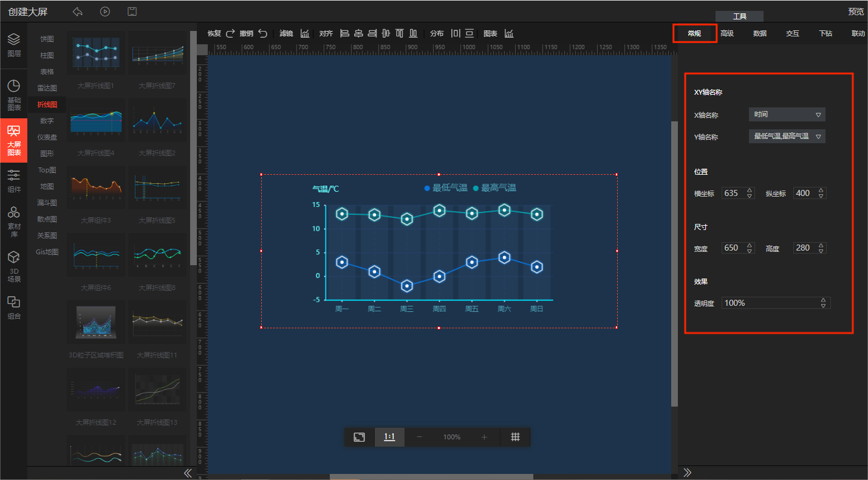Viewport: 868px width, 480px height.
Task: Open the Y轴名称 dropdown showing 最低气温,最高气温
Action: [x=787, y=137]
